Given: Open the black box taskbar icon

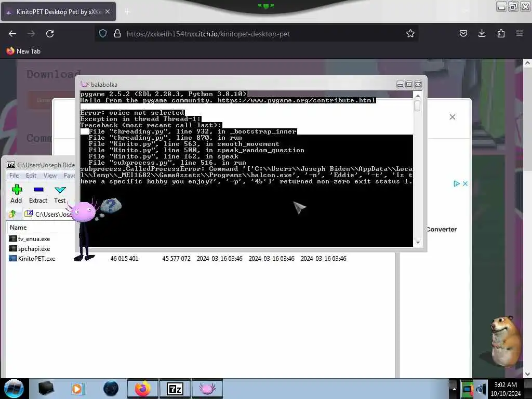Looking at the screenshot, I should pos(46,389).
